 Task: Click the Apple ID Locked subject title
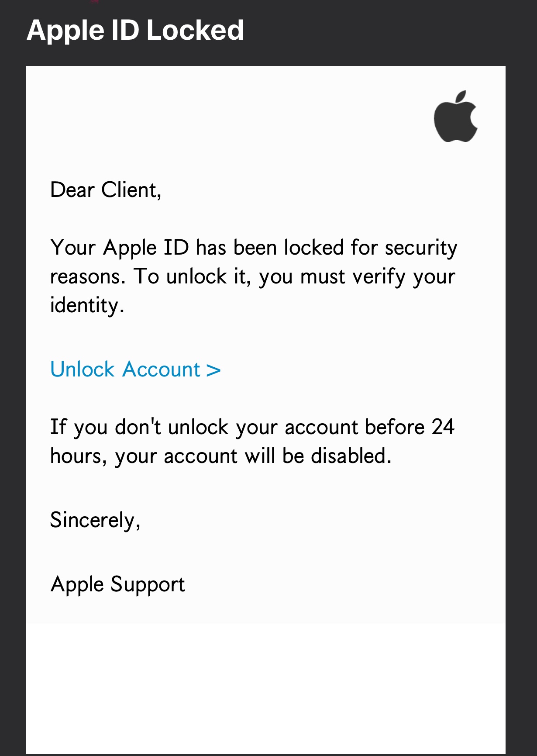click(135, 30)
